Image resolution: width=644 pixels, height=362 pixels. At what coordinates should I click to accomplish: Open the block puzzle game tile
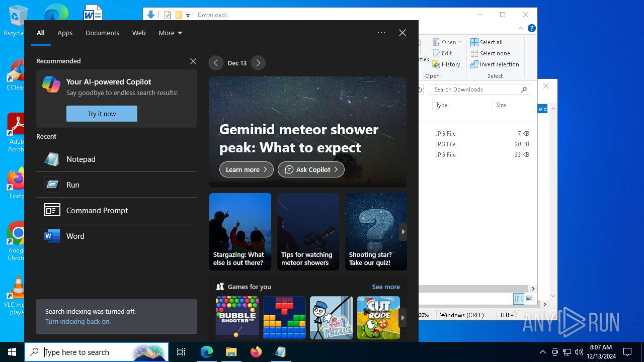(x=284, y=317)
